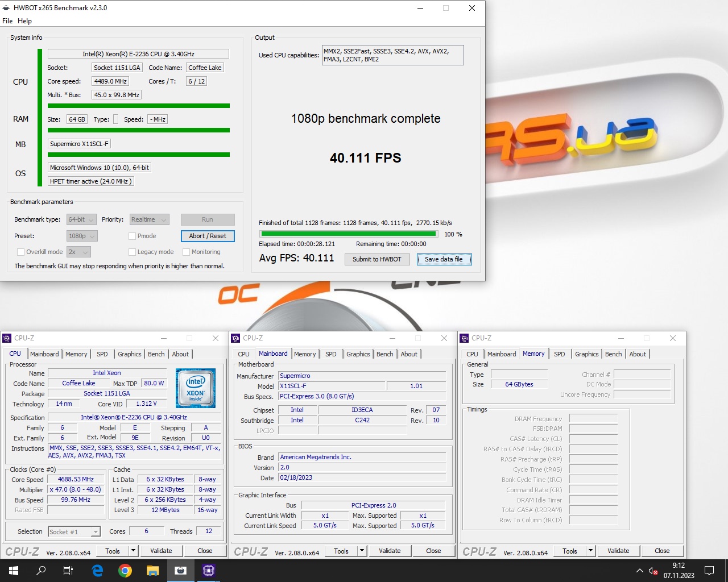Click the Level 3 12 MBytes value
This screenshot has height=582, width=728.
pos(166,510)
